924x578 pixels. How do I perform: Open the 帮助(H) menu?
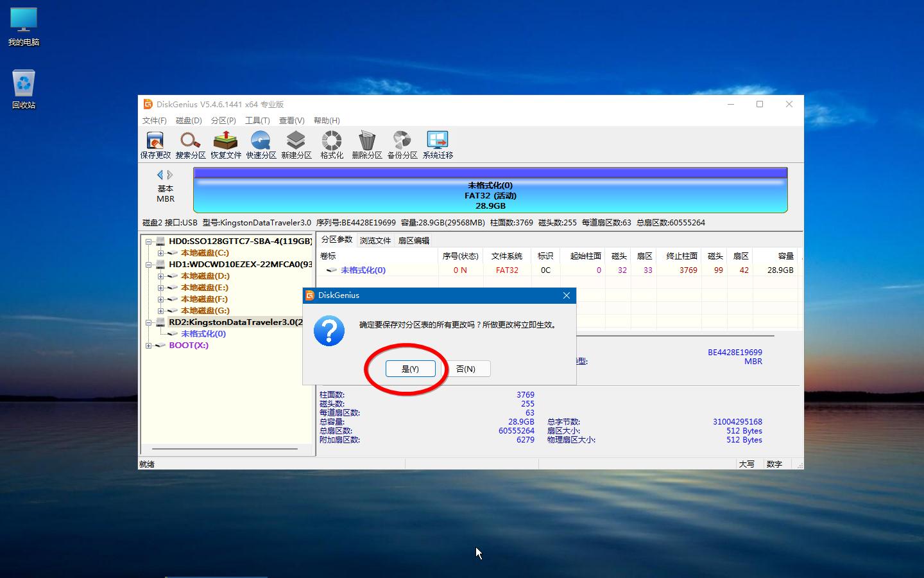point(327,121)
